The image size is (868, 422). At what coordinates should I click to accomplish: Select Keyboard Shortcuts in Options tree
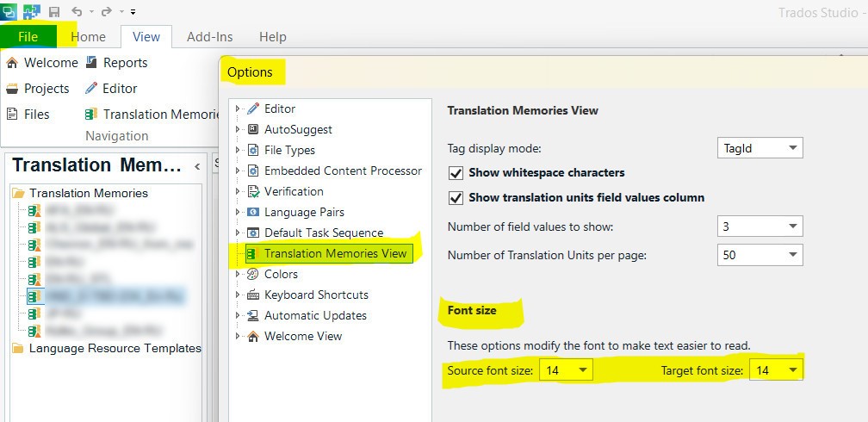[316, 295]
